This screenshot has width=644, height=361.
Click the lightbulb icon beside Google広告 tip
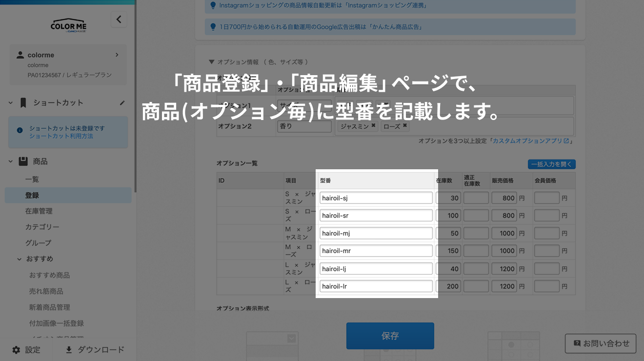click(213, 27)
